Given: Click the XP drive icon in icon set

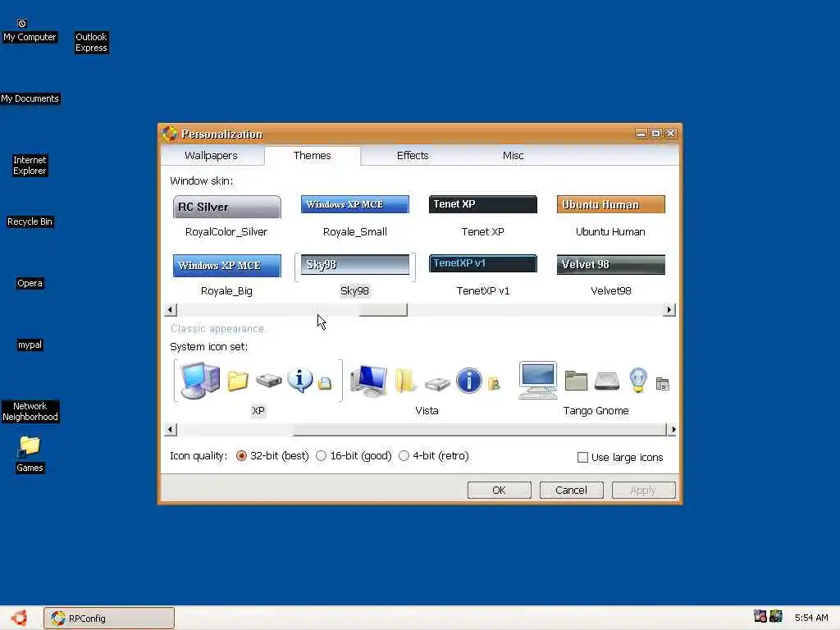Looking at the screenshot, I should click(269, 381).
